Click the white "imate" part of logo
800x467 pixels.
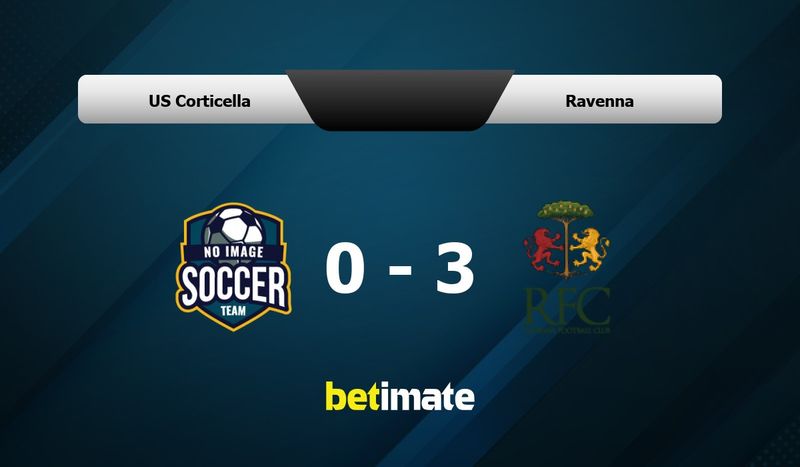(x=428, y=396)
